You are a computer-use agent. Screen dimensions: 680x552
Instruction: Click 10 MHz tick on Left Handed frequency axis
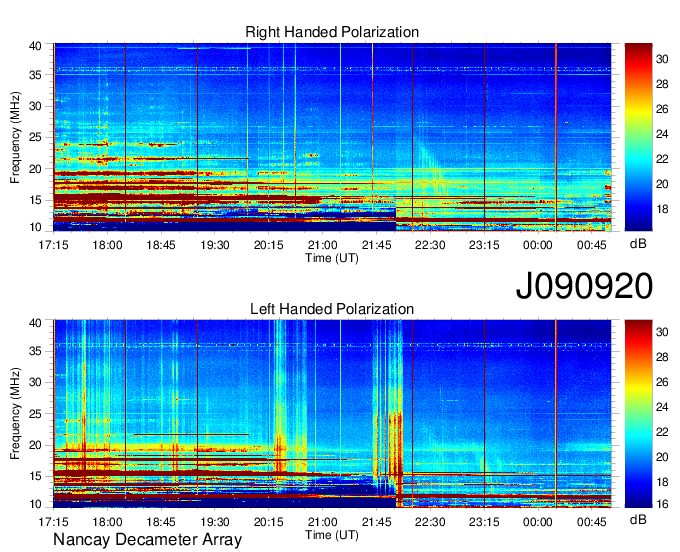(35, 504)
